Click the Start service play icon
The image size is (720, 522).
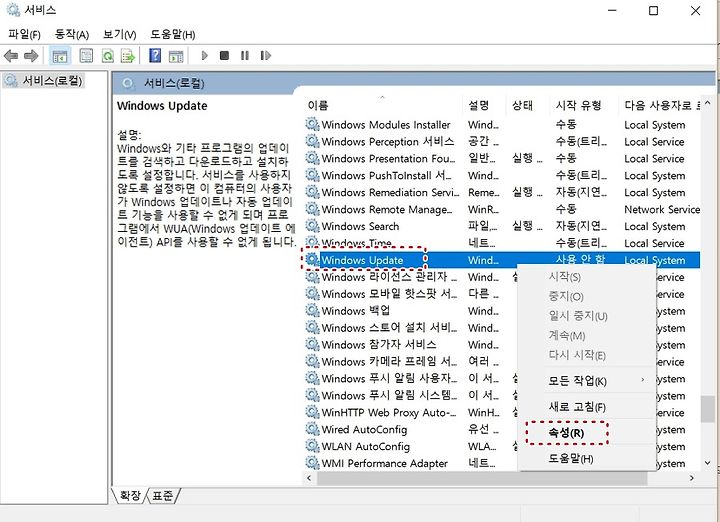(205, 56)
